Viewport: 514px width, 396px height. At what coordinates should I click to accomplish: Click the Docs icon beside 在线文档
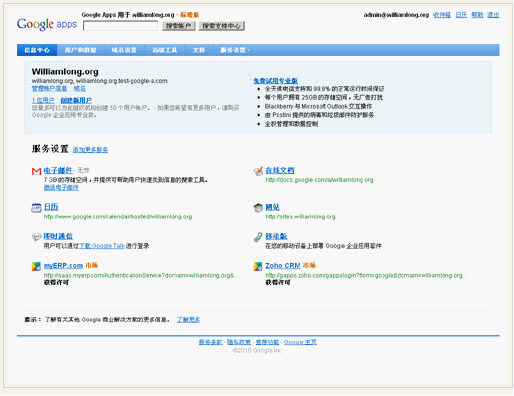[x=258, y=171]
